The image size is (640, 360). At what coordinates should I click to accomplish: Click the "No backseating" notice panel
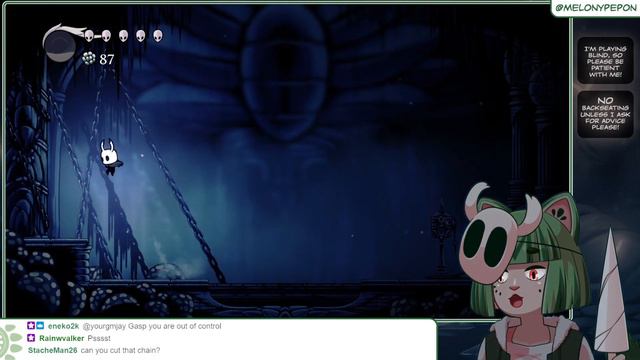[605, 114]
